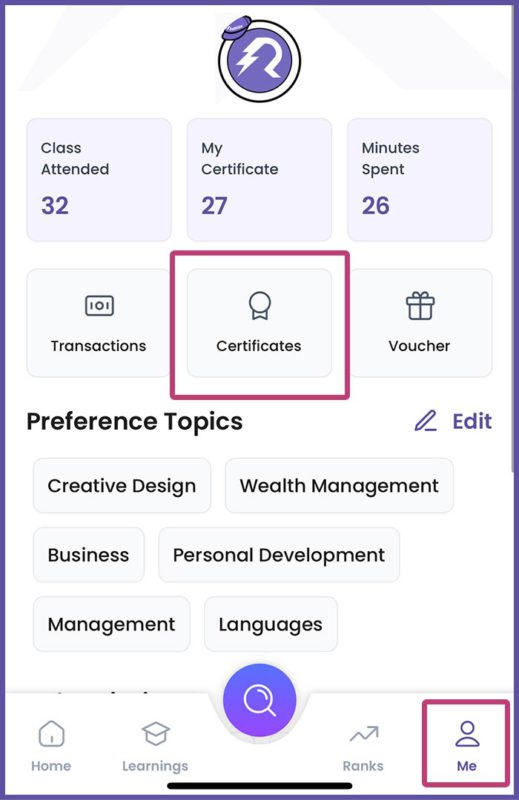Open the Voucher gift box icon
Viewport: 519px width, 800px height.
(420, 306)
